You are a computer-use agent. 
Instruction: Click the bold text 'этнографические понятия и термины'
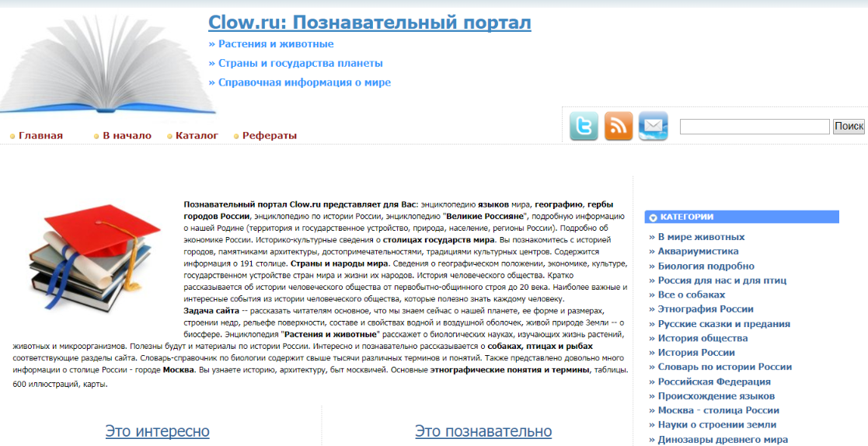point(511,370)
